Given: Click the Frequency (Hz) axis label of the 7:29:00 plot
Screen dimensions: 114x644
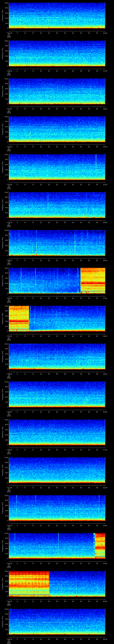Looking at the screenshot, I should click(x=3, y=16).
